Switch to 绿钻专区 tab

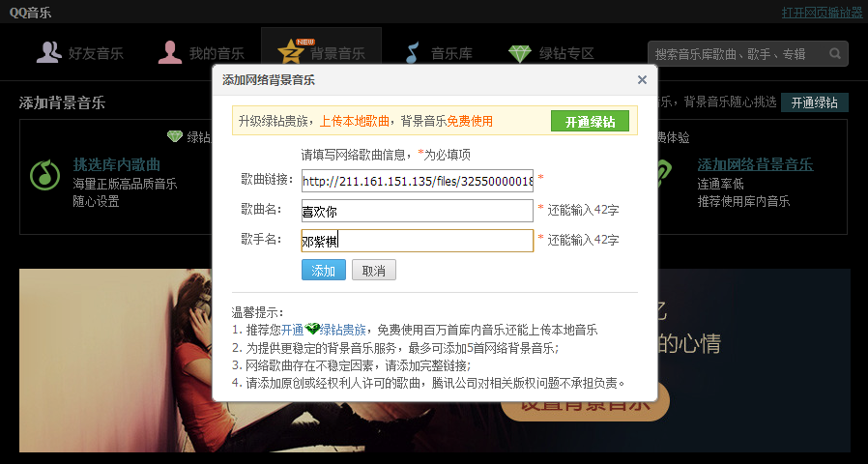[x=551, y=54]
